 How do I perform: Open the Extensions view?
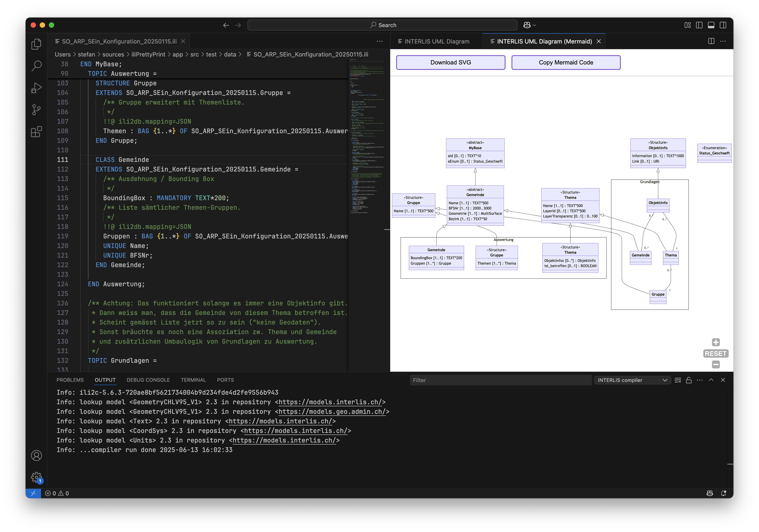(x=36, y=132)
